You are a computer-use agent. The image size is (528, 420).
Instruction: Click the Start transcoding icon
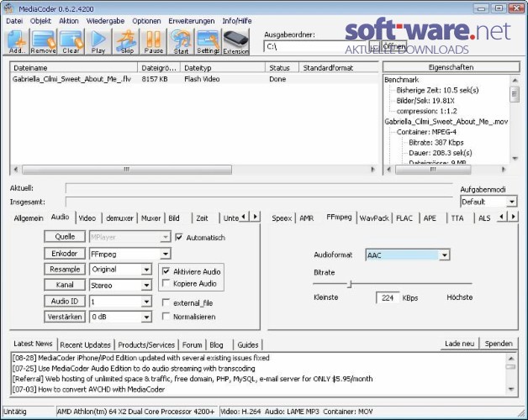click(x=181, y=42)
